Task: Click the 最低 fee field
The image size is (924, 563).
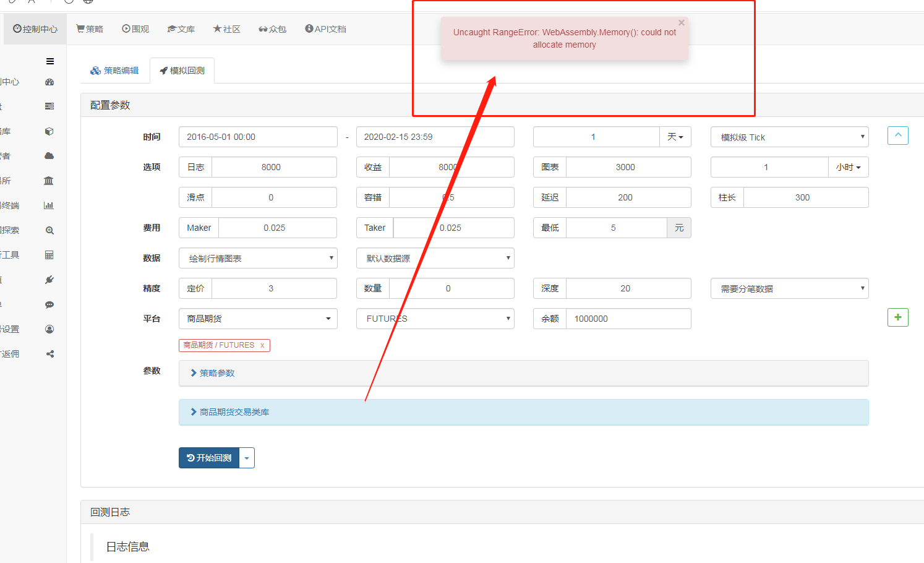Action: 617,228
